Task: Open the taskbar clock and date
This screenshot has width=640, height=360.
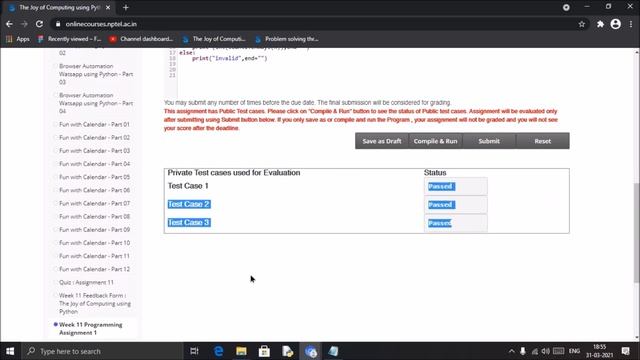Action: tap(600, 351)
